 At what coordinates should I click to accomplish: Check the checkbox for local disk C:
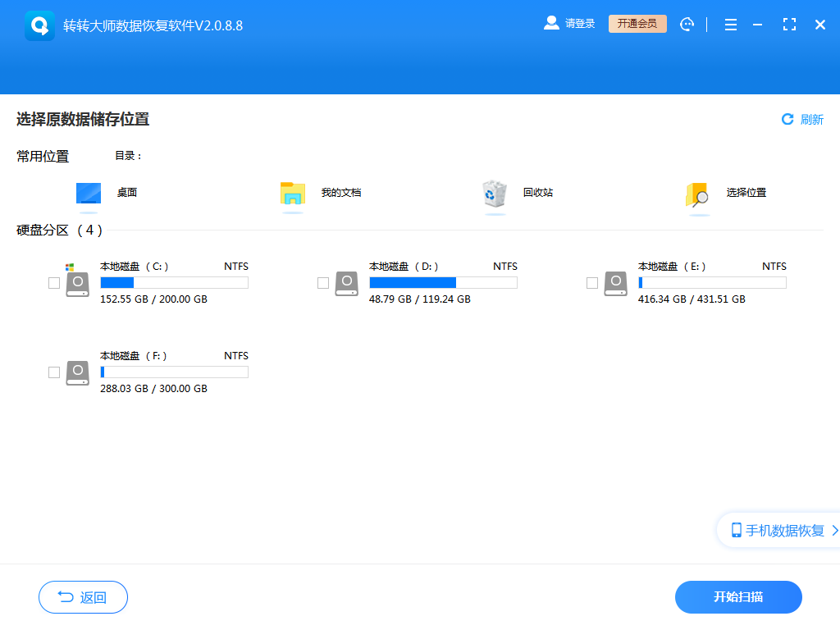point(54,283)
